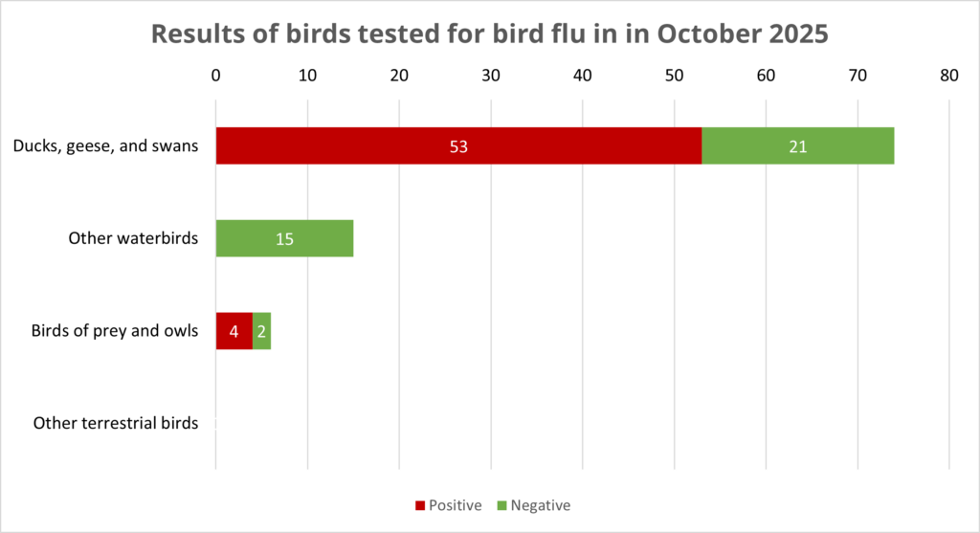Click the green 2 negative bar segment

[x=261, y=331]
